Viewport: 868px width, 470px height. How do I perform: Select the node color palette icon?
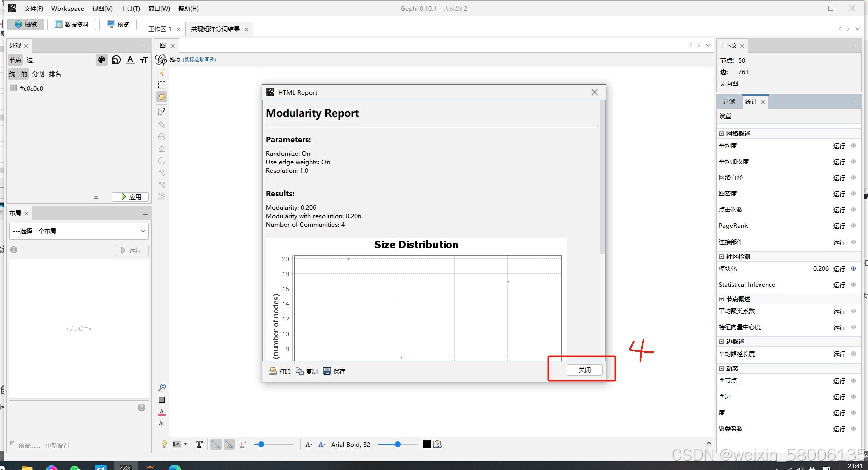coord(102,60)
